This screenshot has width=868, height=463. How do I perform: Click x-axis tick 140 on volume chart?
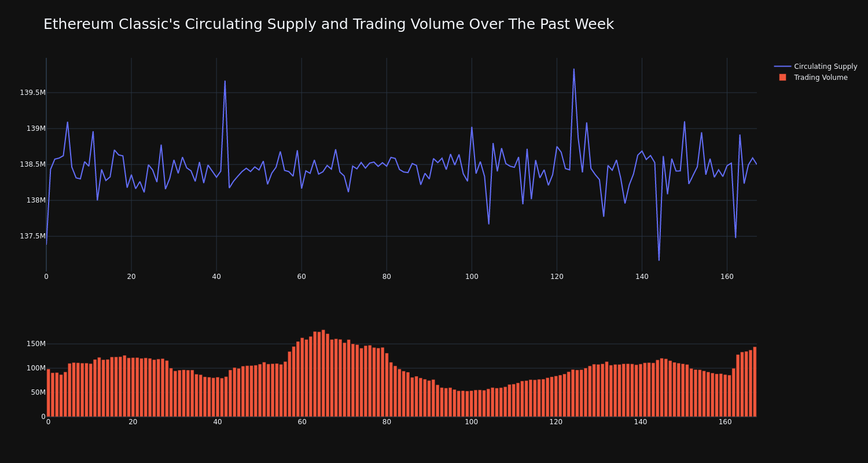pos(641,422)
